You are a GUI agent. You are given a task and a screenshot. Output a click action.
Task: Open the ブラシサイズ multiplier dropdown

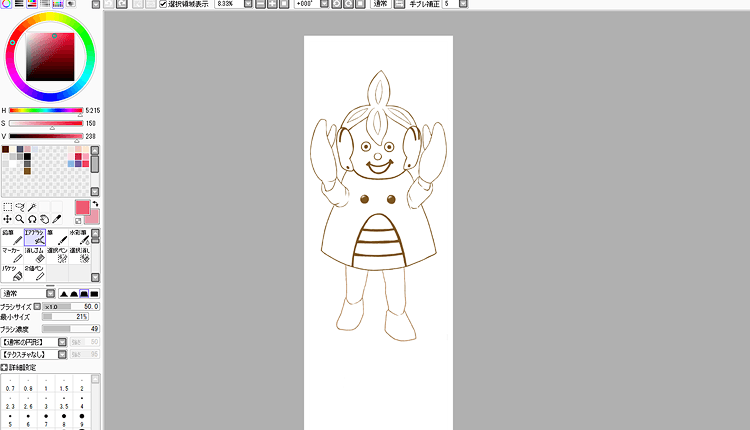37,307
